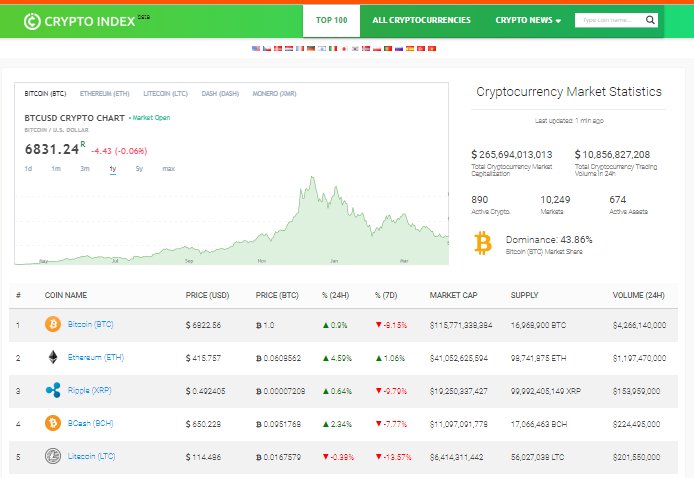Click the Crypto Index logo icon

point(32,21)
